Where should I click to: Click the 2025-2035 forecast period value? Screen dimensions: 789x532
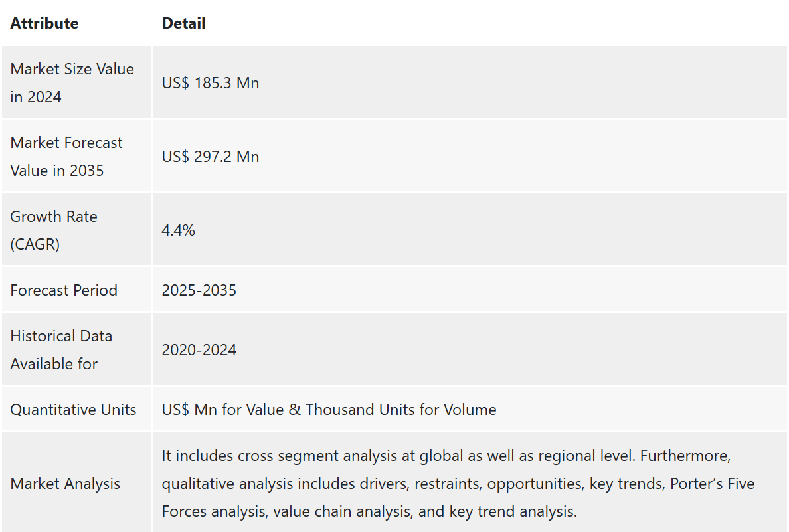pos(199,290)
